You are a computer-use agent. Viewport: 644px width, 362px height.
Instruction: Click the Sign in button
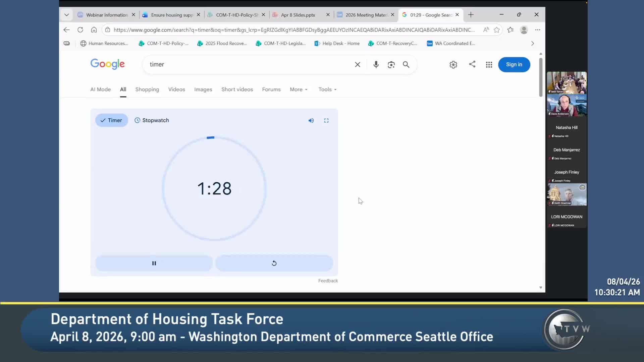coord(514,64)
